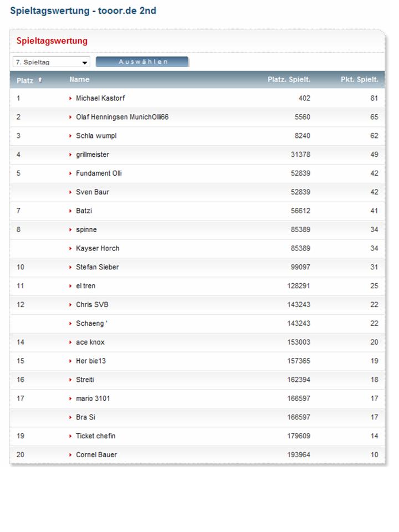Sort by the Platz column header
Image resolution: width=399 pixels, height=532 pixels.
click(25, 80)
